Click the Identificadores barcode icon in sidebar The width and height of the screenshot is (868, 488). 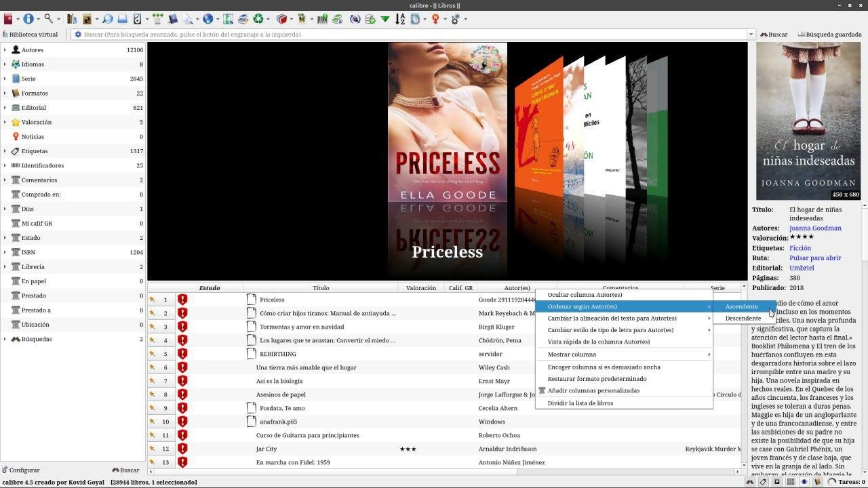click(16, 165)
